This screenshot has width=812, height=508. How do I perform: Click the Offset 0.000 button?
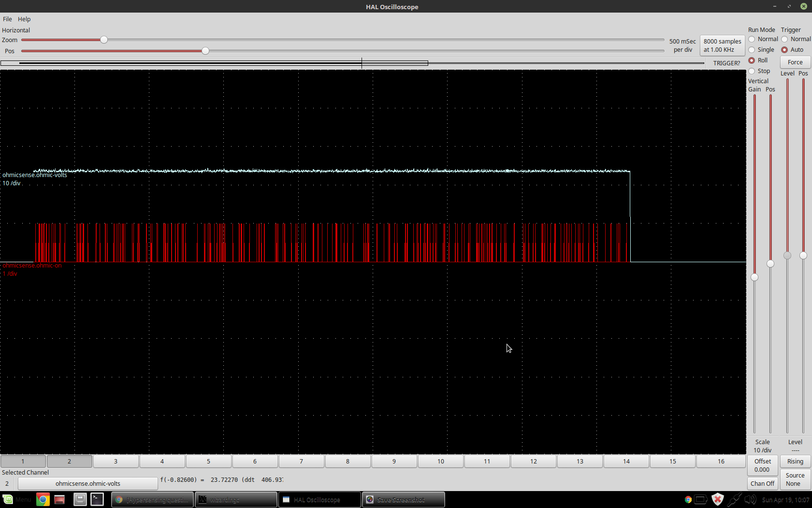coord(762,465)
